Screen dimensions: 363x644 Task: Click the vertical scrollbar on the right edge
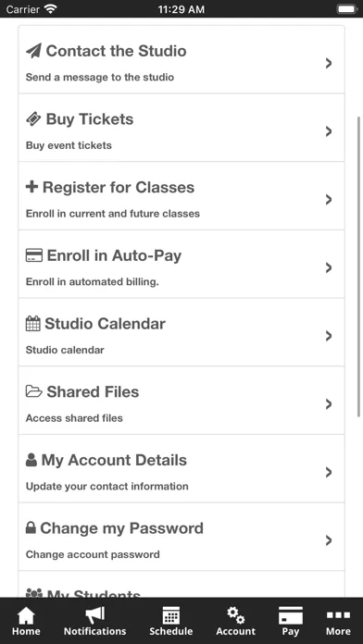[x=359, y=267]
